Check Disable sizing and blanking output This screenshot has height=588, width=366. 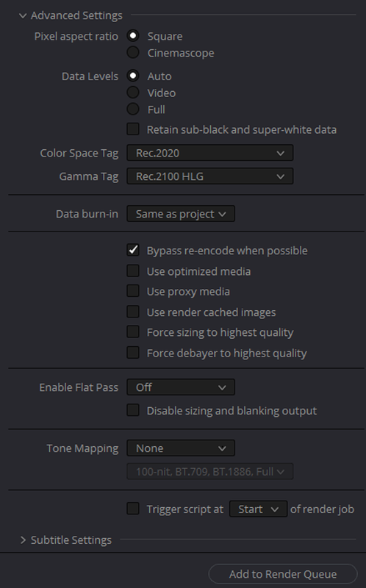tap(133, 410)
